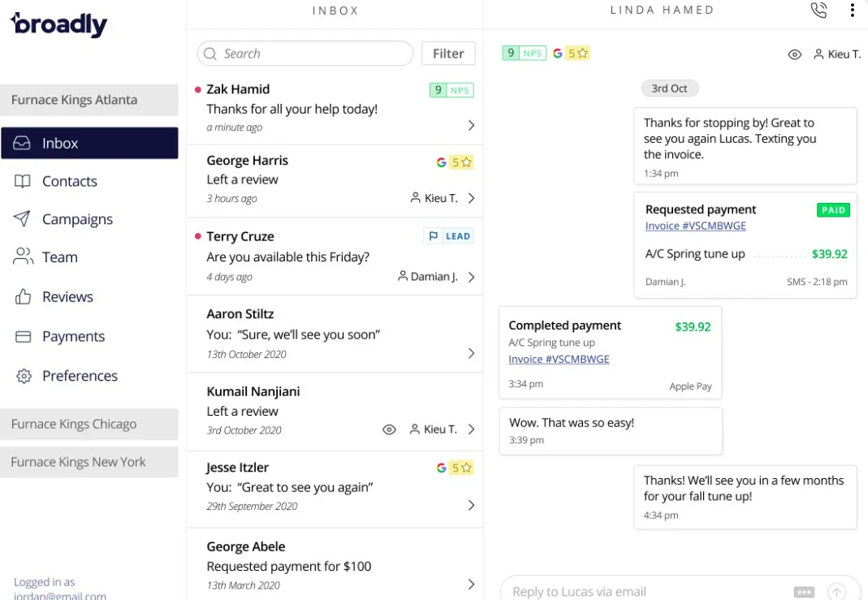This screenshot has width=868, height=600.
Task: Open George Harris conversation via chevron
Action: (471, 198)
